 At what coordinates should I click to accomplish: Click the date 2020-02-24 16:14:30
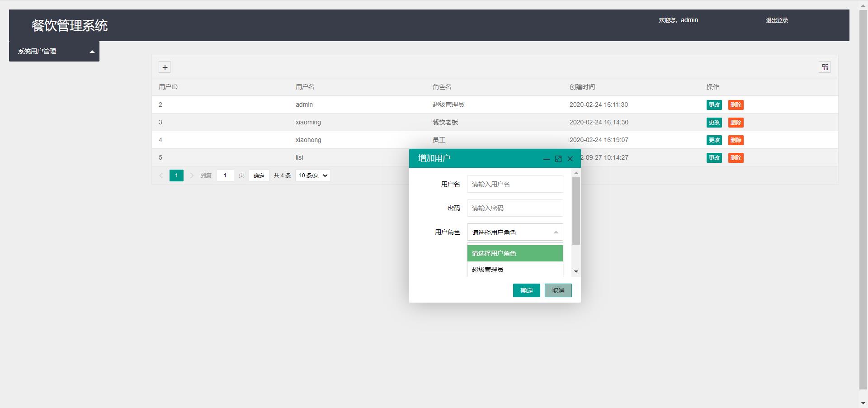599,122
